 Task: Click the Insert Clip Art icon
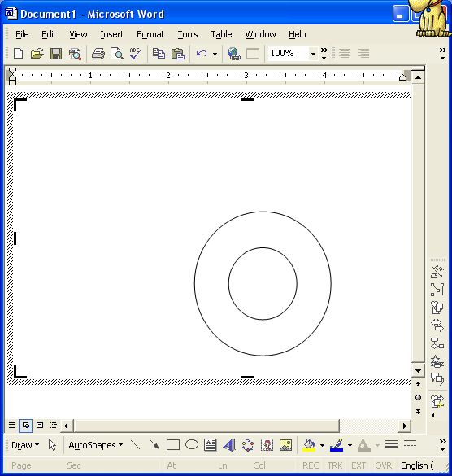click(x=267, y=445)
